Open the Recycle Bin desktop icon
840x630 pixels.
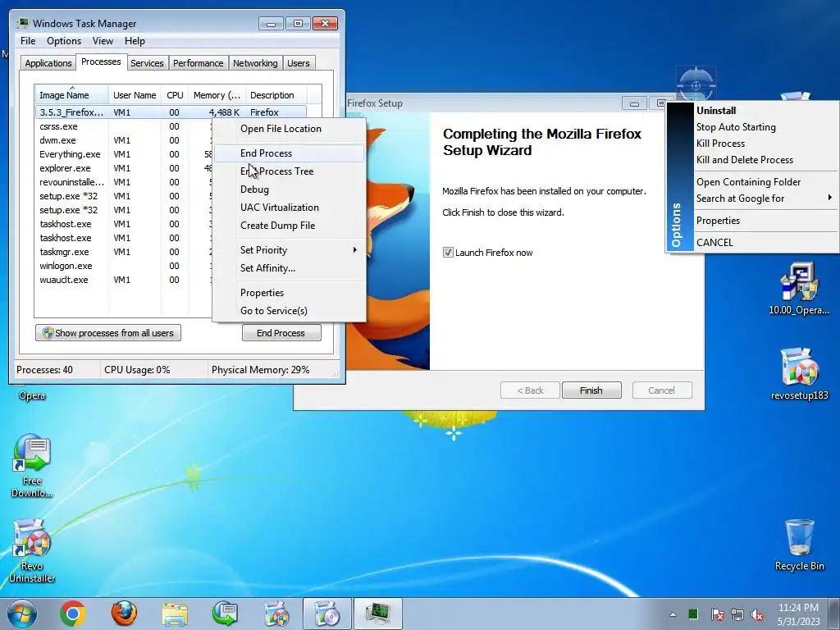(799, 545)
